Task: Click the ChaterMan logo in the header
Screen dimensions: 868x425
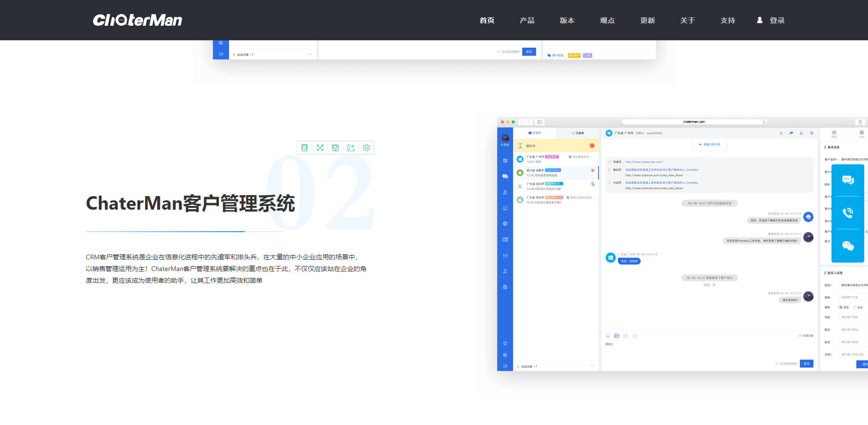Action: pyautogui.click(x=137, y=20)
